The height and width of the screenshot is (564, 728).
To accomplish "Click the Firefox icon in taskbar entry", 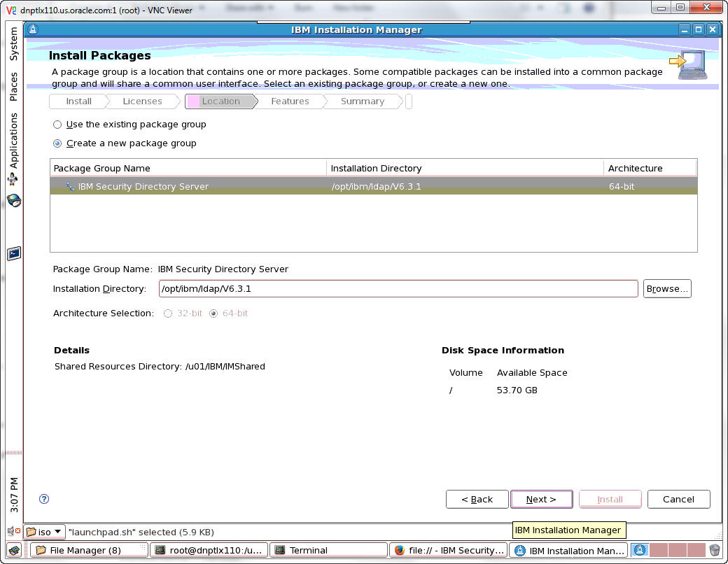I will [399, 551].
